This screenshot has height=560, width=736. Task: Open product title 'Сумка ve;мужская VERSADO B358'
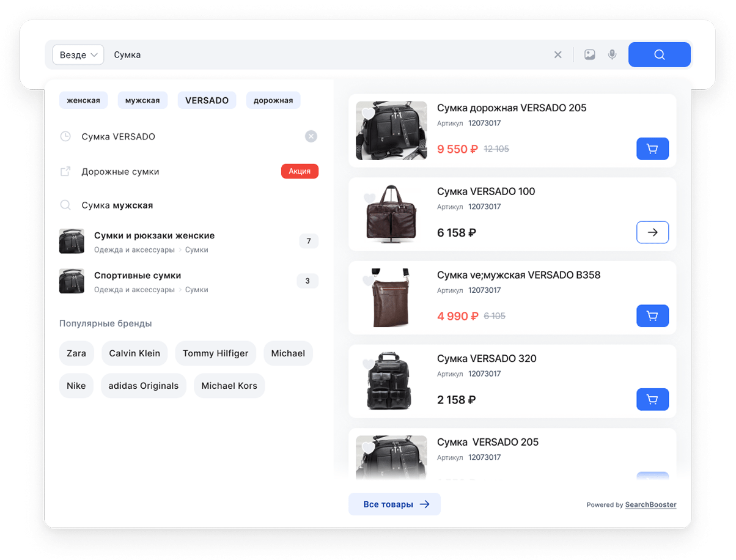[519, 275]
